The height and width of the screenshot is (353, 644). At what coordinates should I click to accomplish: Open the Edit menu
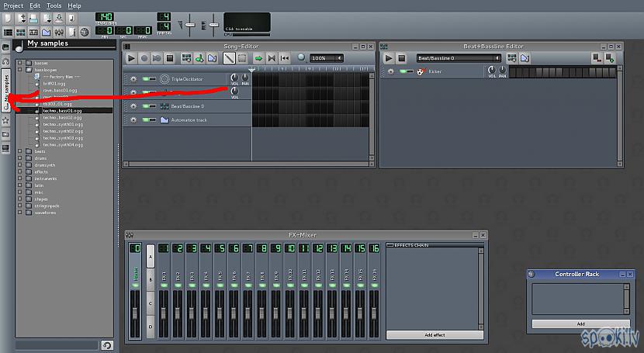[35, 5]
